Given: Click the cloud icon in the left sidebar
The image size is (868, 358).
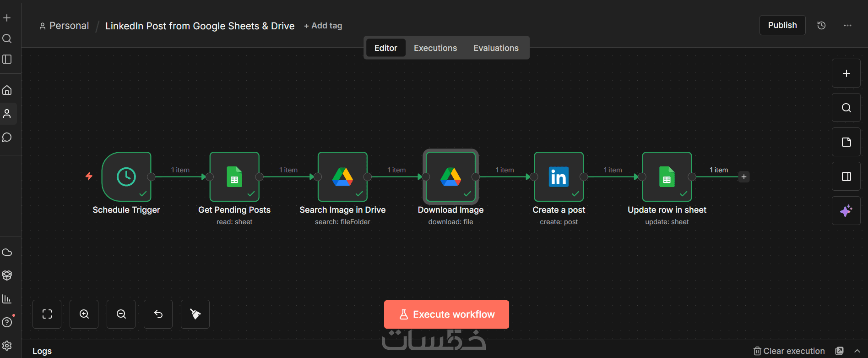Looking at the screenshot, I should (x=7, y=252).
